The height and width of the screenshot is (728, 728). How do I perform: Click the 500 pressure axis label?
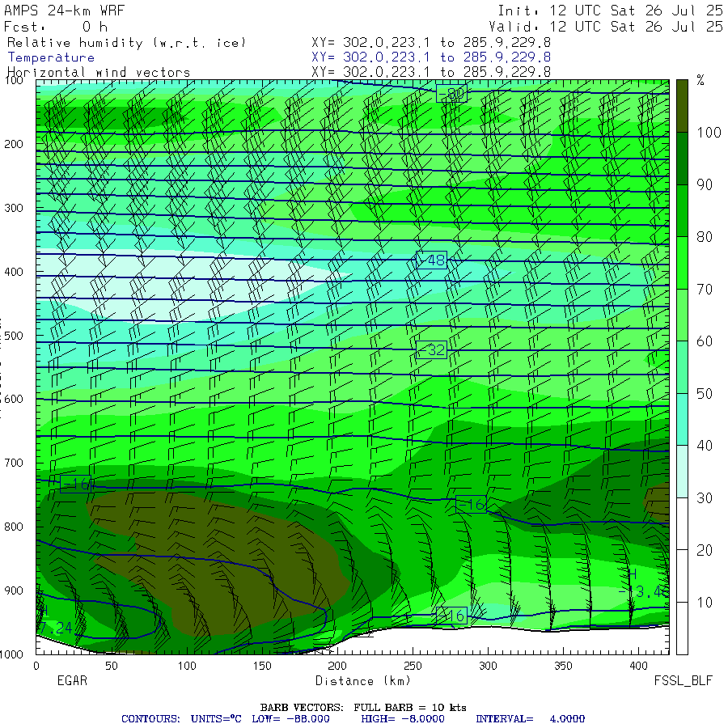14,335
